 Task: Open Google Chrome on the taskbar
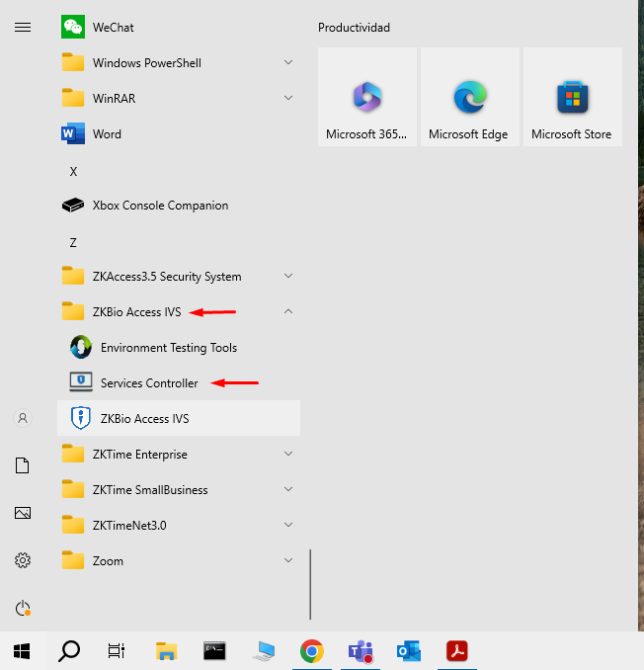312,651
